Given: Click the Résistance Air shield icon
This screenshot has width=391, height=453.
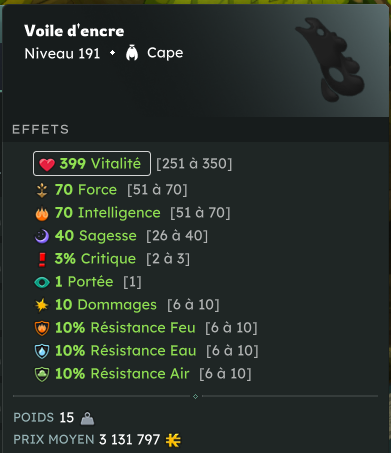Looking at the screenshot, I should [x=42, y=374].
